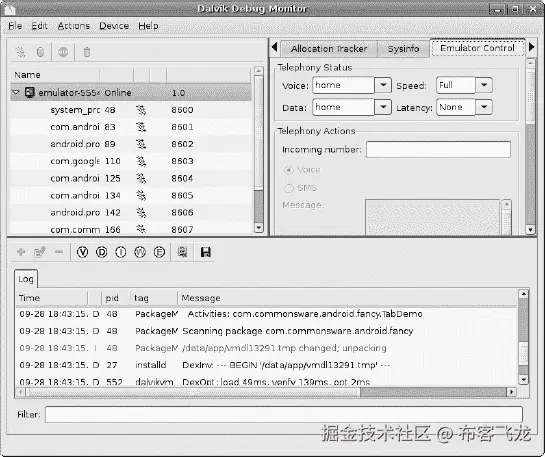Open the Latency dropdown
545x457 pixels.
484,107
